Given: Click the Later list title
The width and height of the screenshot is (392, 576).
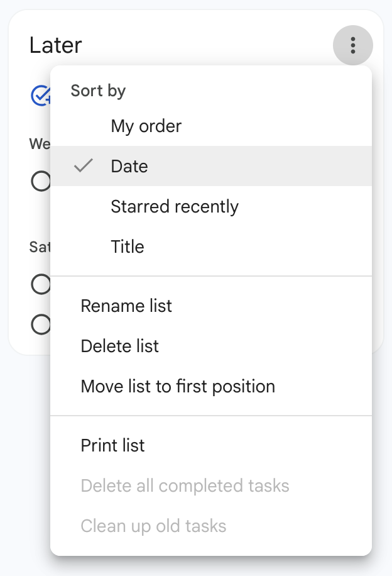Looking at the screenshot, I should coord(56,45).
